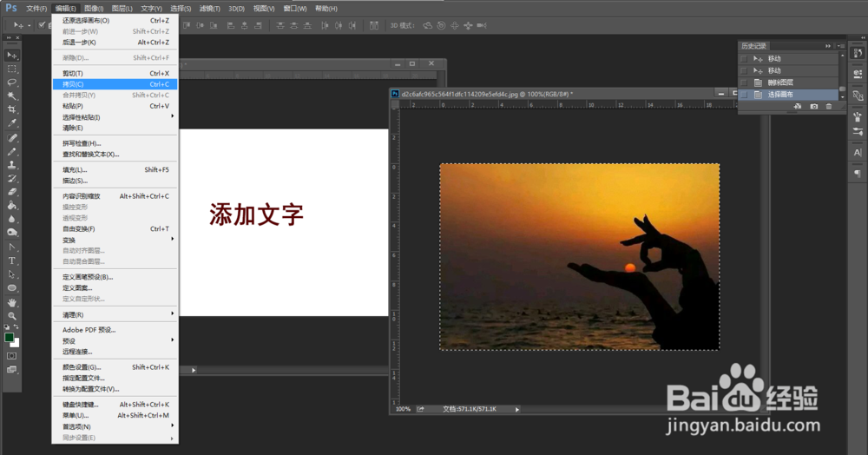Open 图层(L) menu
Image resolution: width=868 pixels, height=455 pixels.
pos(122,9)
